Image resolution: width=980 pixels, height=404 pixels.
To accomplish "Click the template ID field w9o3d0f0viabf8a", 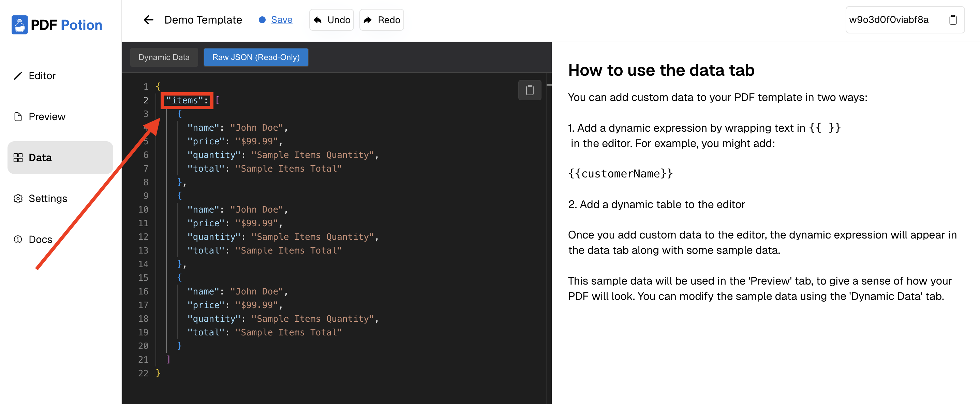I will pos(889,20).
